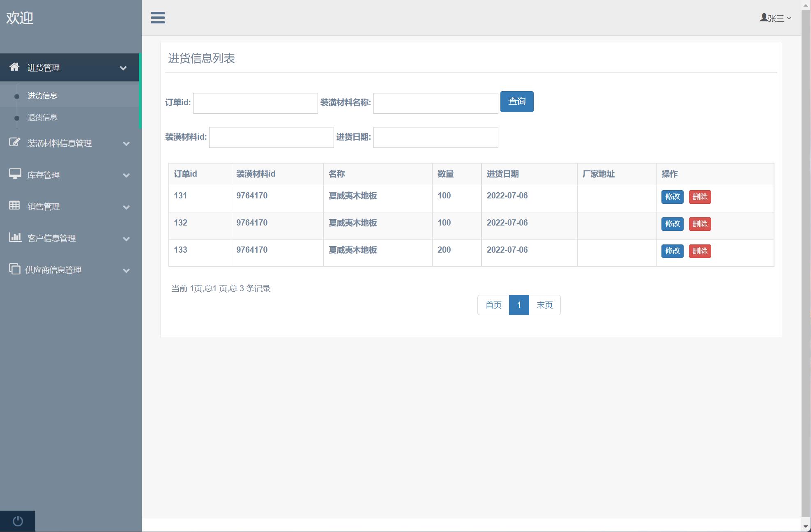Screen dimensions: 811x532
Task: Click the hamburger menu icon
Action: pyautogui.click(x=158, y=18)
